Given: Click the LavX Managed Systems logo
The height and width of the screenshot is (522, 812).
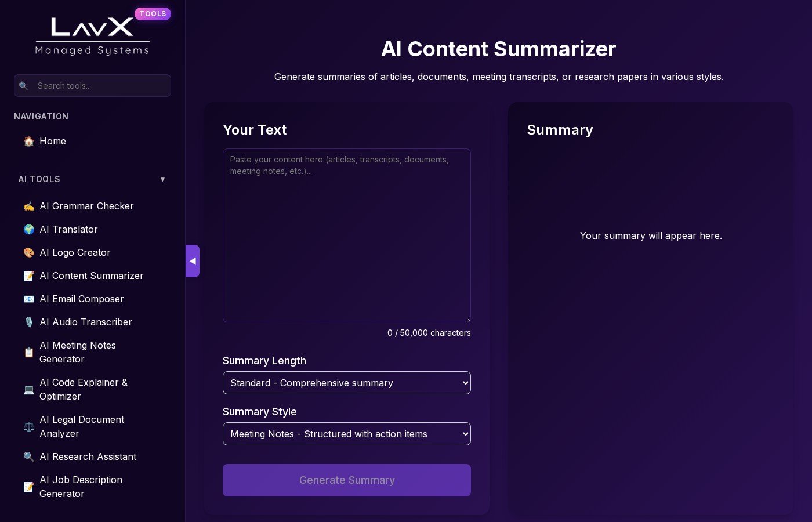Looking at the screenshot, I should coord(93,36).
